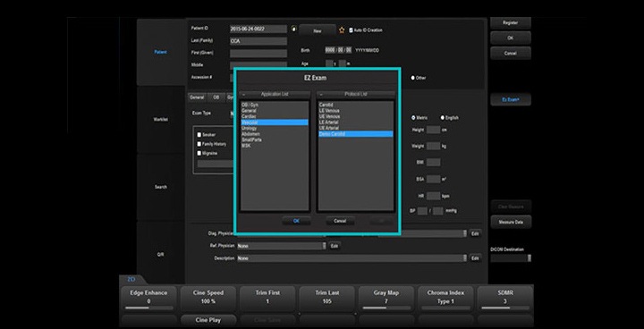Click the small lock icon beside Patient ID
The image size is (644, 329).
(293, 29)
